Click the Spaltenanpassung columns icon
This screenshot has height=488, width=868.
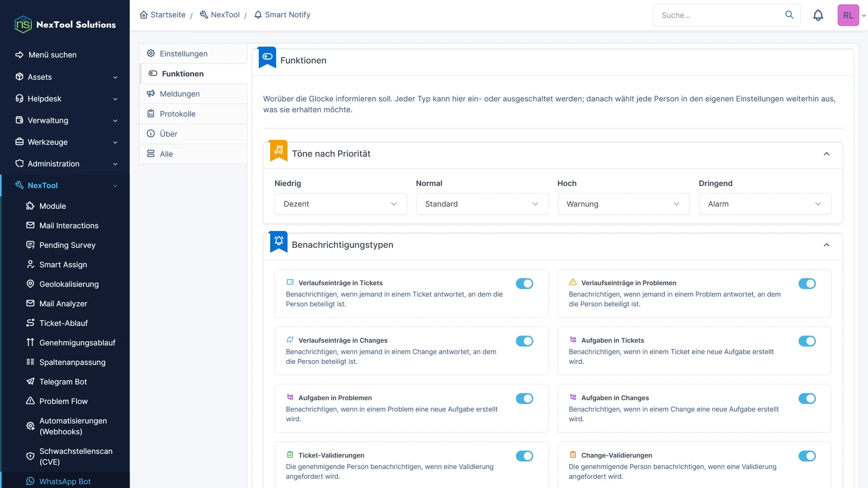30,362
